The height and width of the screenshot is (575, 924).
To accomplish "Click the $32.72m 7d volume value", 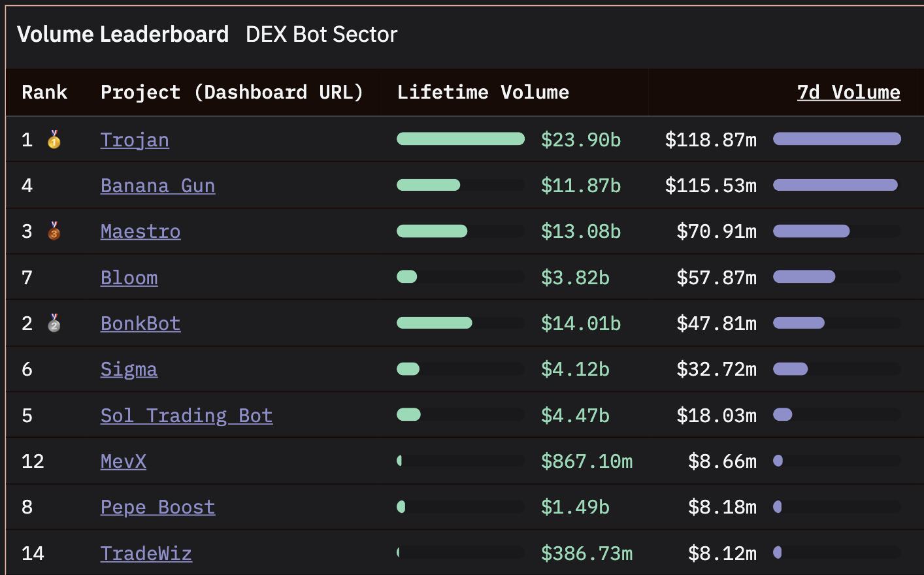I will [x=717, y=369].
